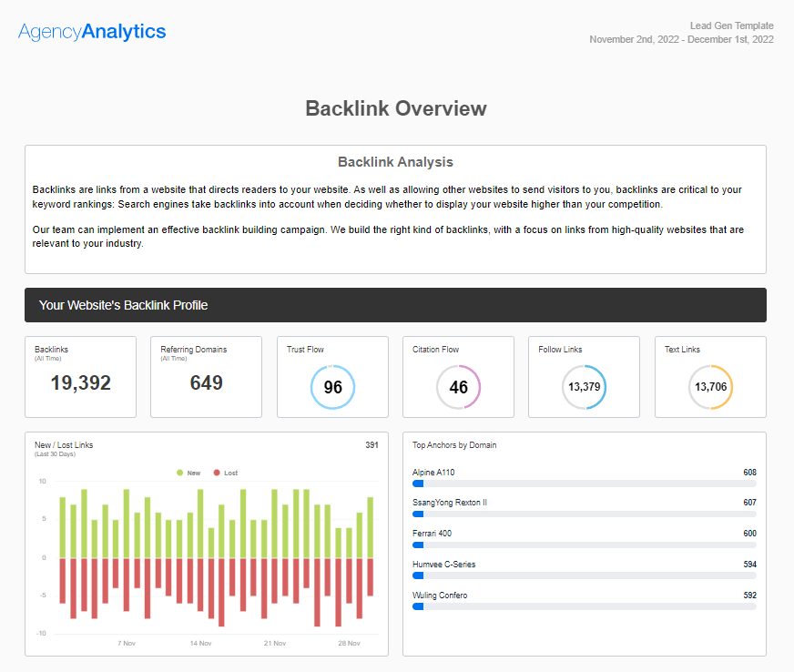The image size is (794, 672).
Task: Click the New / Lost Links chart title
Action: [64, 445]
